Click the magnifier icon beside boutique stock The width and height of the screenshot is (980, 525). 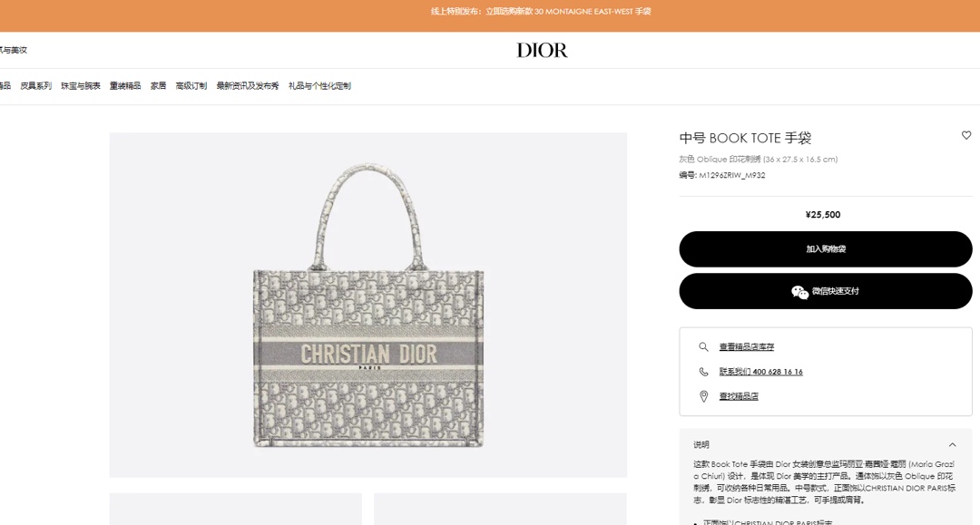[704, 347]
